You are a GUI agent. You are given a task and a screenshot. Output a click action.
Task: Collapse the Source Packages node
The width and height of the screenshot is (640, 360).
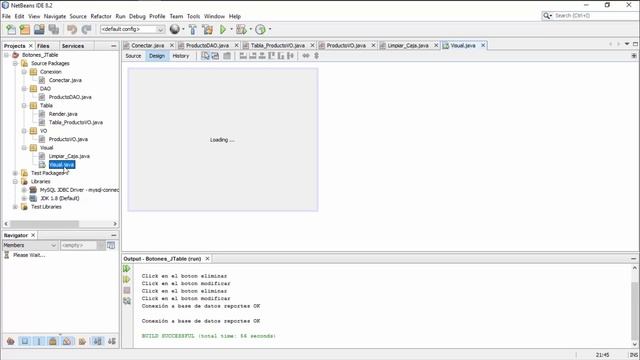15,63
